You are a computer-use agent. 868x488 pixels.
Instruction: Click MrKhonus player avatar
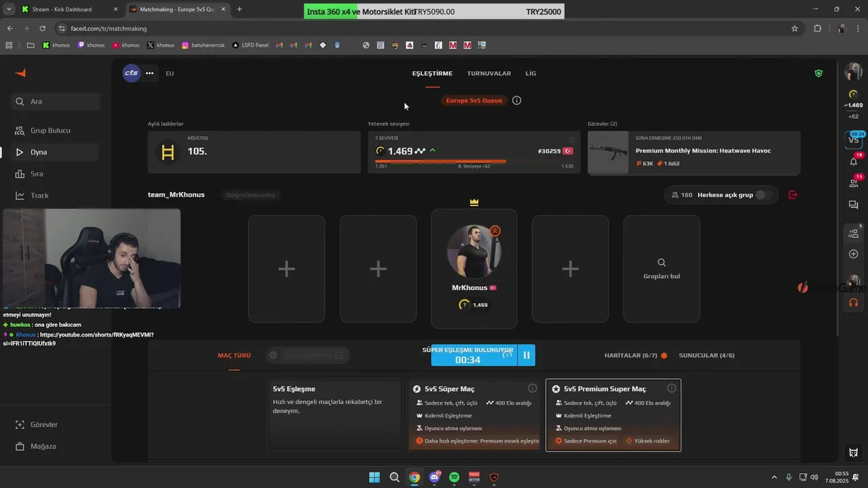tap(474, 251)
